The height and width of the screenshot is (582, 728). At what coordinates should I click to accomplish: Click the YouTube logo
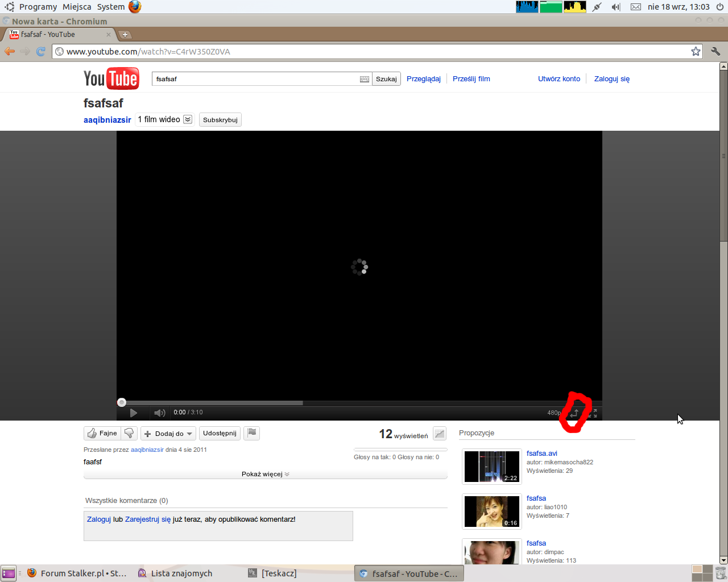pyautogui.click(x=111, y=79)
